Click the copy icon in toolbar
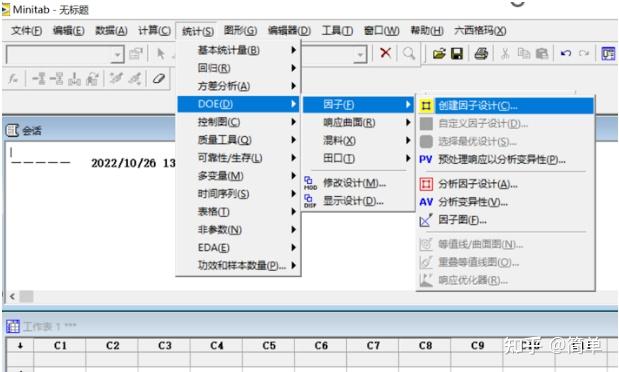 click(x=524, y=53)
